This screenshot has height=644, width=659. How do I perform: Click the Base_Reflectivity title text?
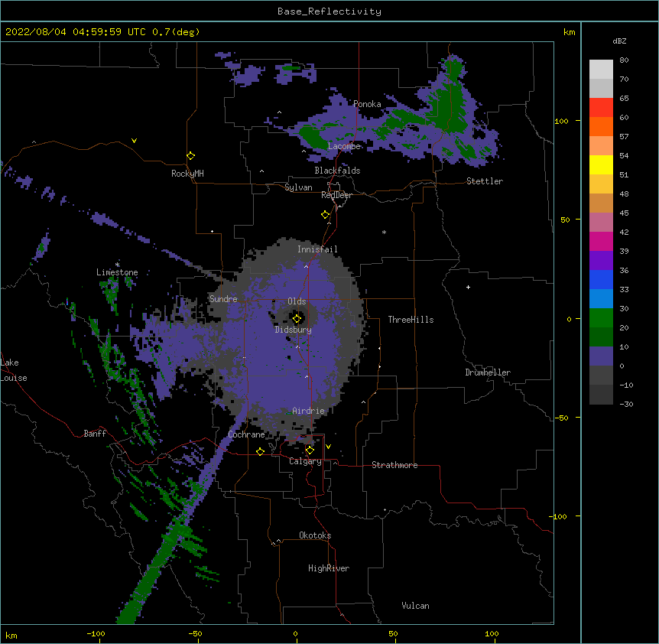[x=329, y=11]
